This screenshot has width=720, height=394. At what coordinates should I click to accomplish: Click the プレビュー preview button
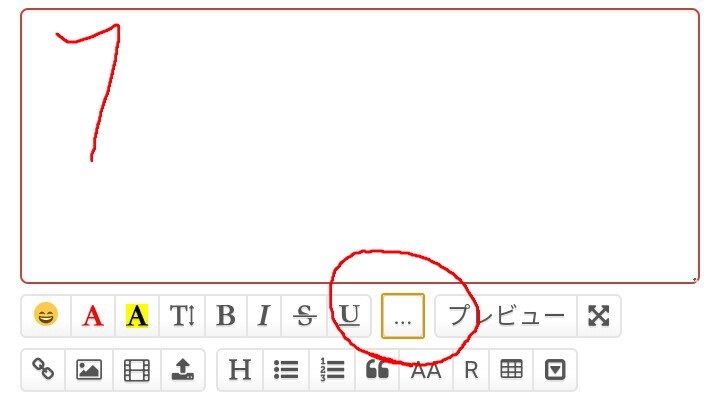pos(506,316)
